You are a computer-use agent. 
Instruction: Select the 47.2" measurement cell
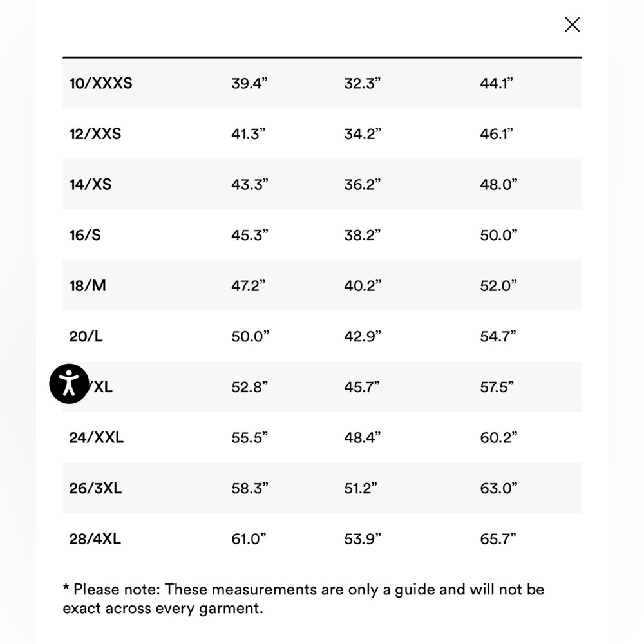(249, 286)
